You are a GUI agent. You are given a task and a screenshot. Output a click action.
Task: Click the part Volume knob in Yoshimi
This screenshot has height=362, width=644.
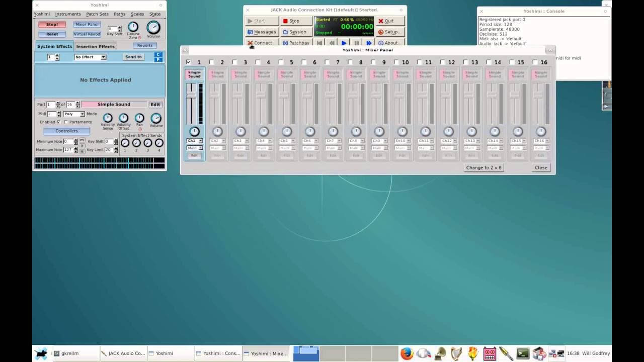tap(156, 118)
